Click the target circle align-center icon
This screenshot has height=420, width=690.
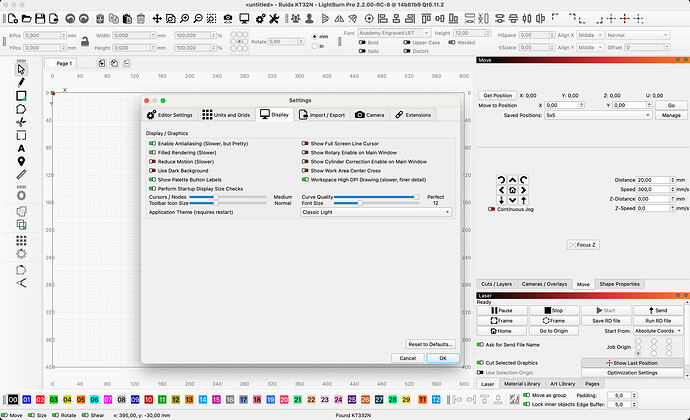click(369, 18)
